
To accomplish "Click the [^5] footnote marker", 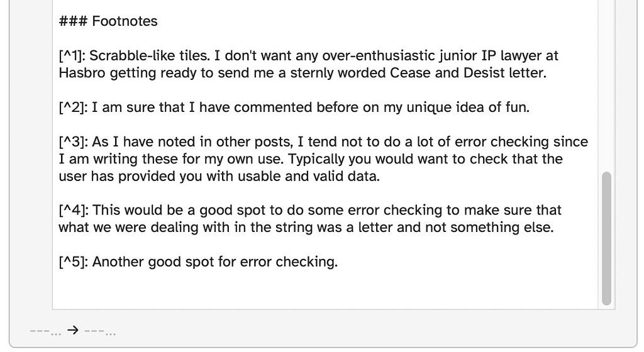I will 74,261.
